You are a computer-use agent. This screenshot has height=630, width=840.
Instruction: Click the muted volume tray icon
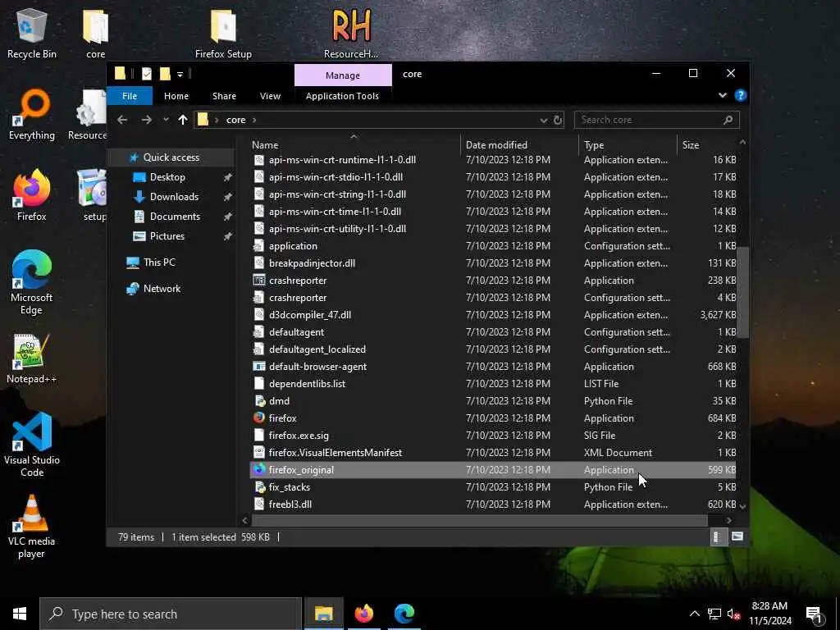tap(734, 614)
